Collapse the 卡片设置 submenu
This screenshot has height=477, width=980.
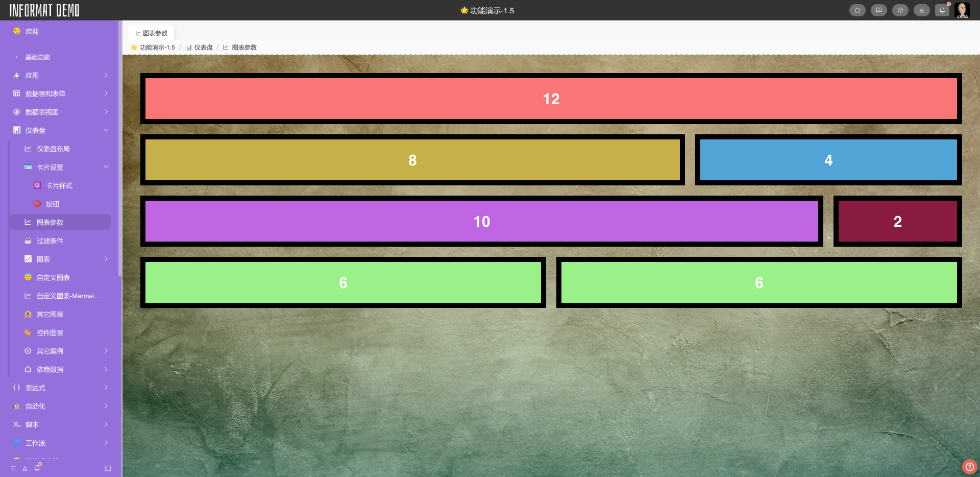[x=106, y=167]
